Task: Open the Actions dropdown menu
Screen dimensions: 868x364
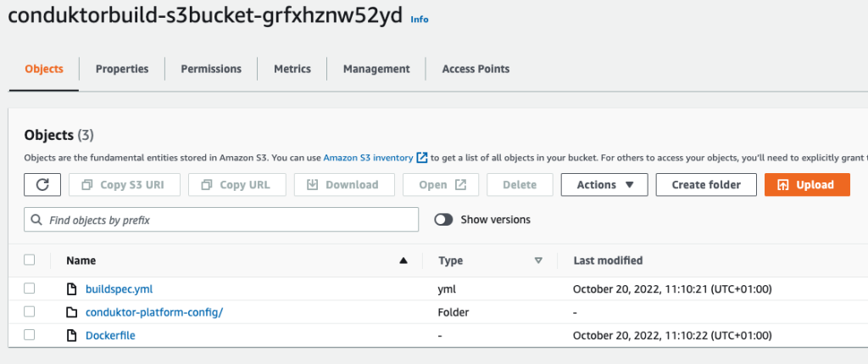Action: 604,184
